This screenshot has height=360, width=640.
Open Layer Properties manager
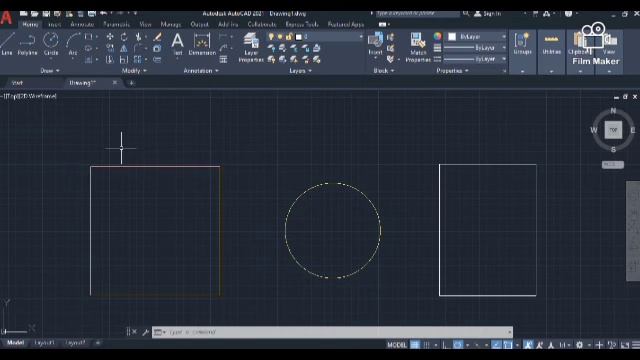(x=251, y=48)
